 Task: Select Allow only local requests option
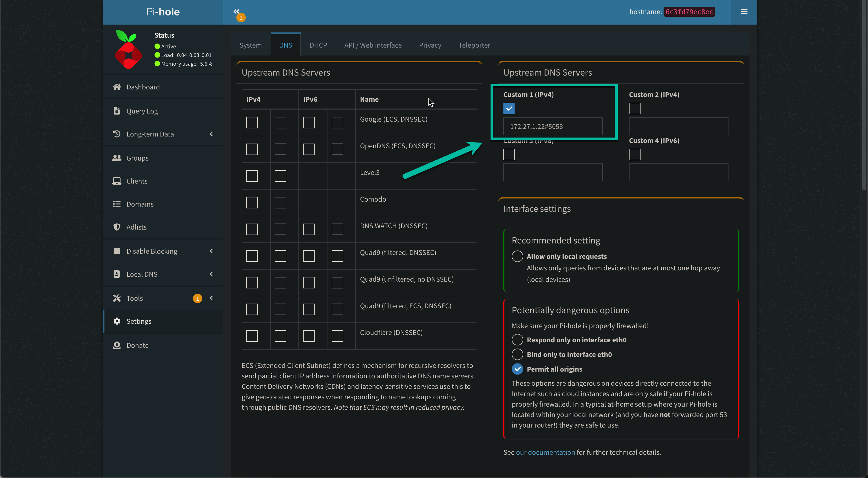(x=517, y=256)
